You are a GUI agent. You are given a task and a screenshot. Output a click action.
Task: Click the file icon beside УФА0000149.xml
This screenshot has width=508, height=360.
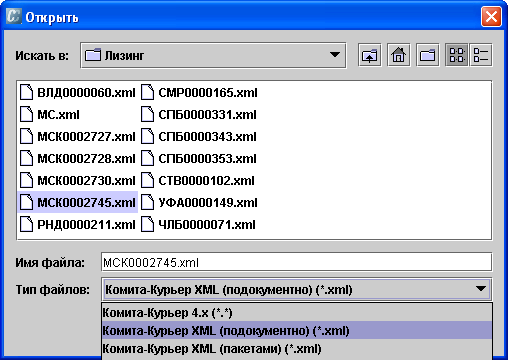[147, 202]
